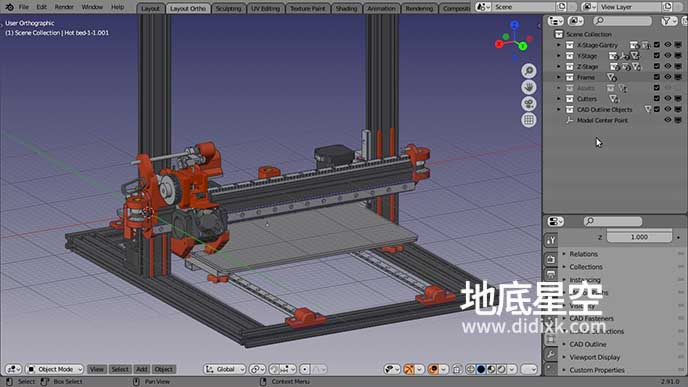Open the viewport View menu button

click(97, 369)
